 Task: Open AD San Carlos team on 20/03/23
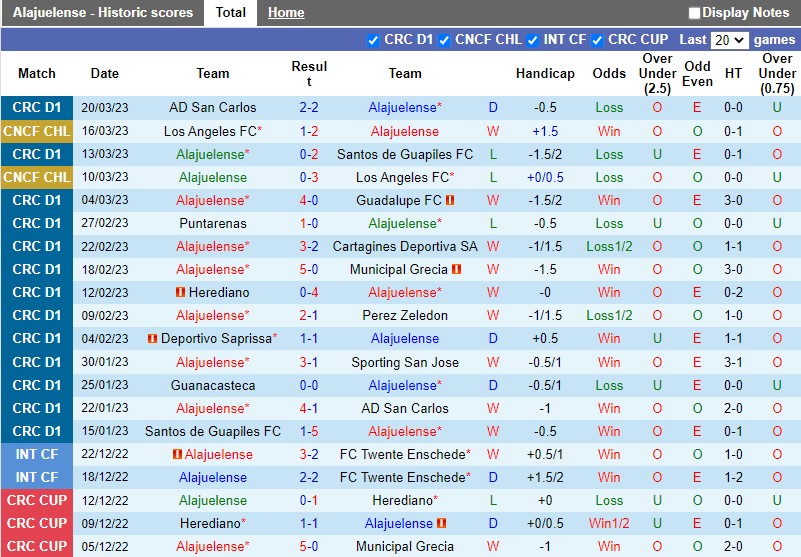point(213,108)
